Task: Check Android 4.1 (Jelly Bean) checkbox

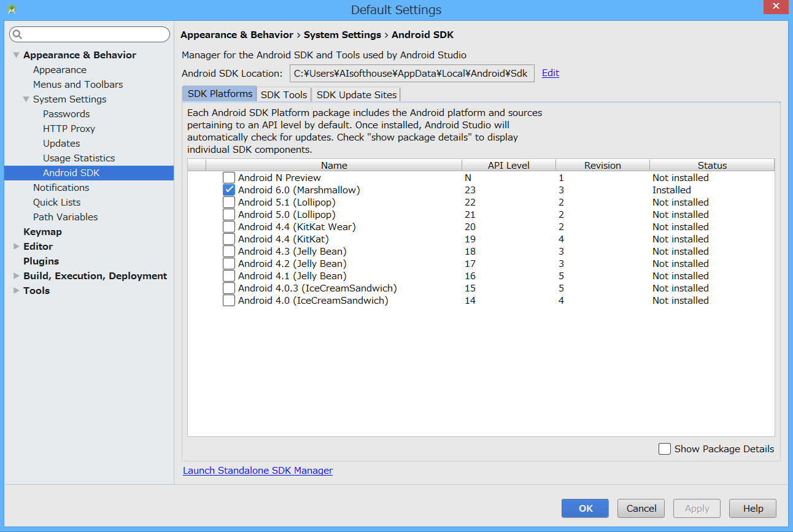Action: coord(229,276)
